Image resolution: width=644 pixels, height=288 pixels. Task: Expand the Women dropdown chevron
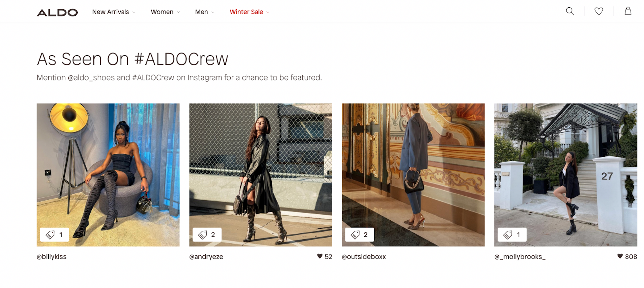tap(178, 12)
